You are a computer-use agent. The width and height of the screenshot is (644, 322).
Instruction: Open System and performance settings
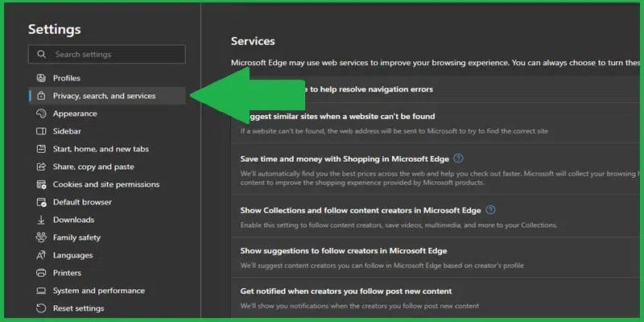[x=98, y=291]
